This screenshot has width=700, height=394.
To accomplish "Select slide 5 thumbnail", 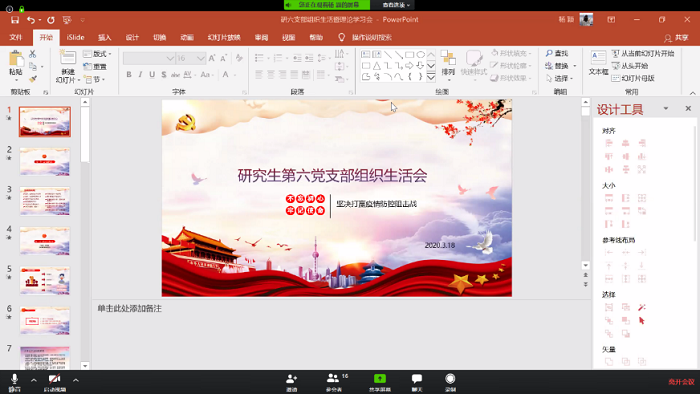I will [45, 281].
